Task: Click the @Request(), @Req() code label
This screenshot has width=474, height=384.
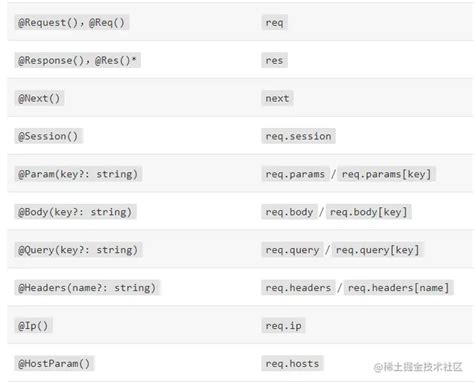Action: (x=72, y=23)
